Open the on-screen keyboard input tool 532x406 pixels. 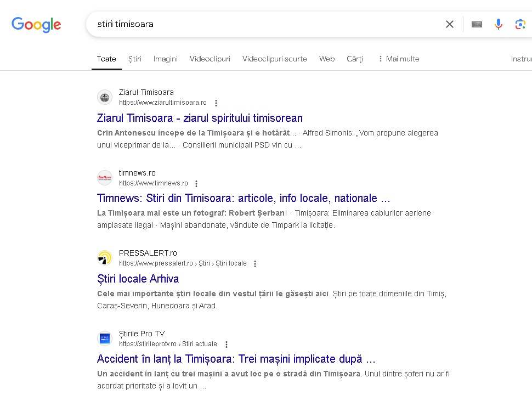(x=477, y=24)
